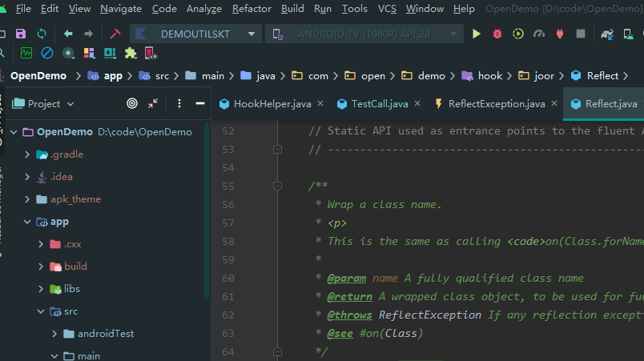Click OpenDemo breadcrumb
Image resolution: width=644 pixels, height=361 pixels.
coord(38,76)
